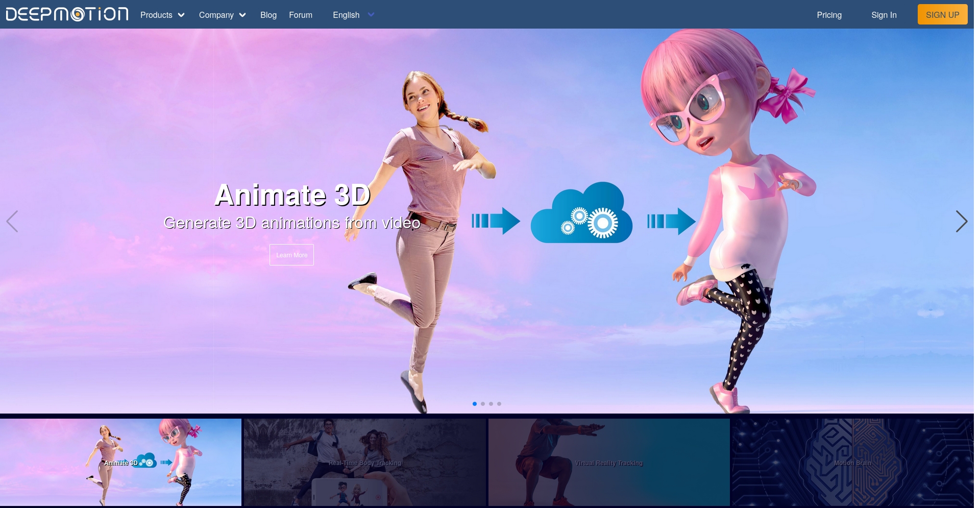Click 'Generate 3D animations from video' subtitle
980x508 pixels.
292,223
